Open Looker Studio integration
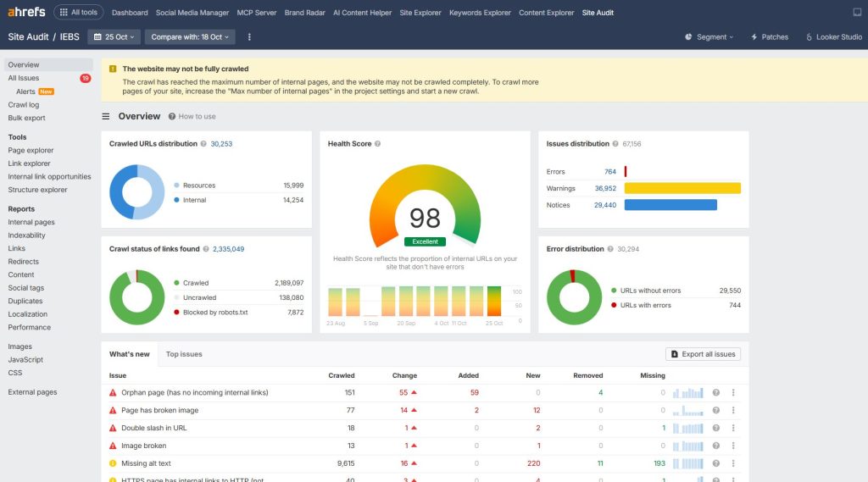The height and width of the screenshot is (482, 868). click(x=833, y=37)
